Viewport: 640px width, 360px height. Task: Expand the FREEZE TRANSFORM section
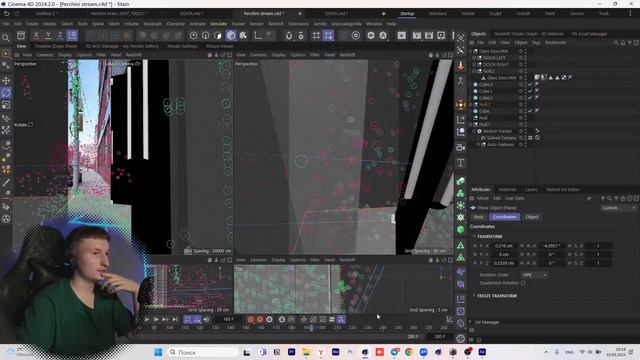pyautogui.click(x=474, y=296)
